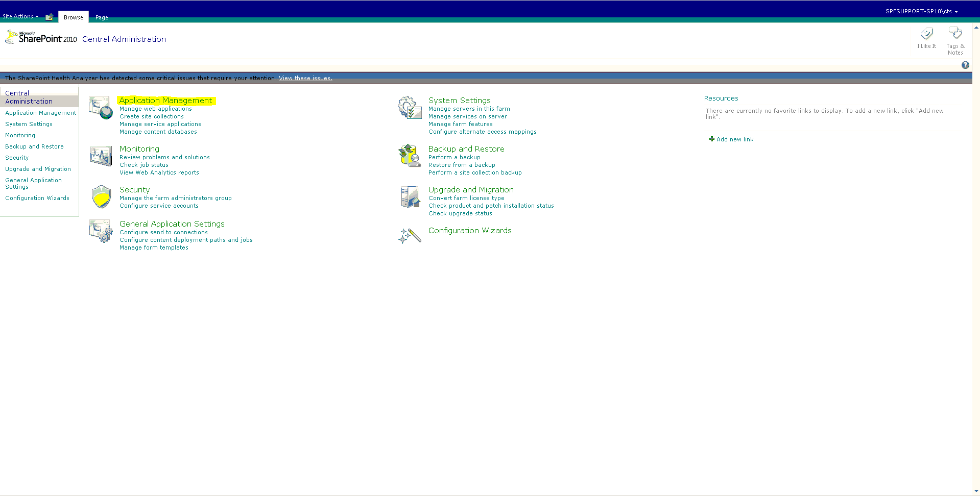Open Backup and Restore in left navigation
This screenshot has width=980, height=496.
[x=34, y=146]
